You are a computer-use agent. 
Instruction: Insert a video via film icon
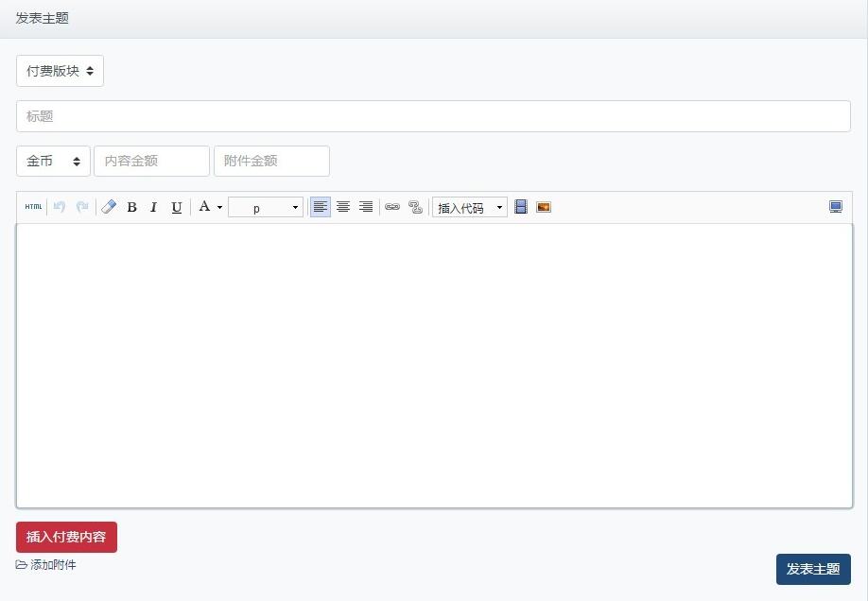pos(521,207)
